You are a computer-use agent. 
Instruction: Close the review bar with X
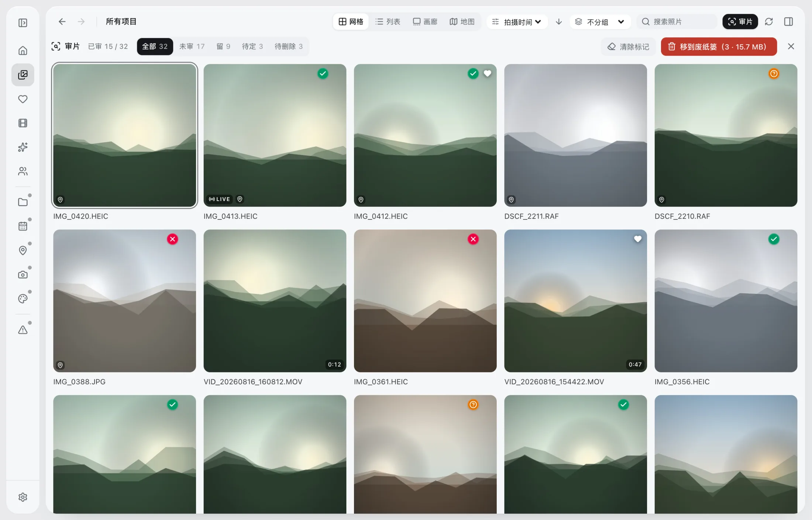pos(791,46)
